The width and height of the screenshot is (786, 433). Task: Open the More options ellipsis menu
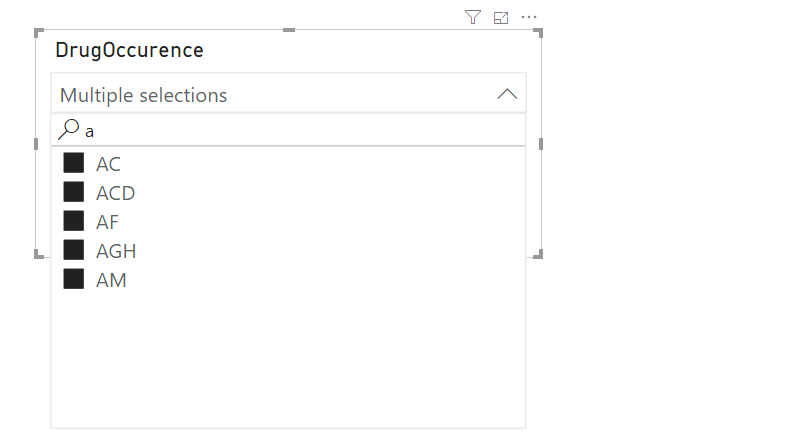pyautogui.click(x=529, y=17)
